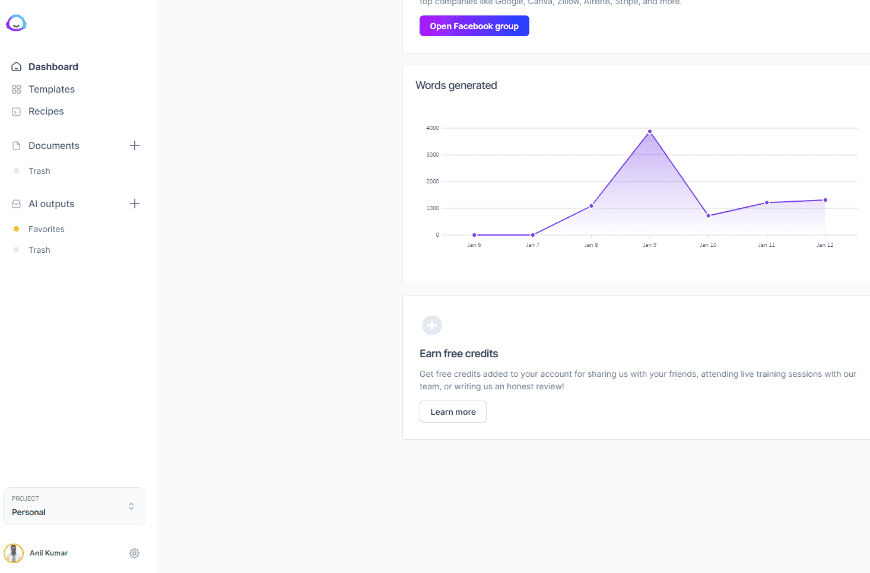Open Documents section

coord(54,145)
